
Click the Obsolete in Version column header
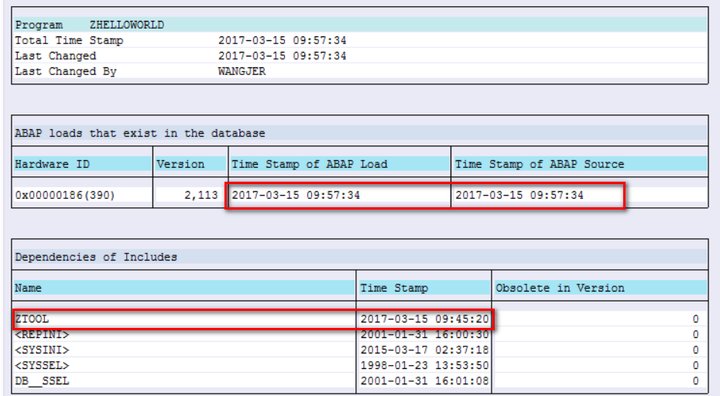tap(560, 288)
